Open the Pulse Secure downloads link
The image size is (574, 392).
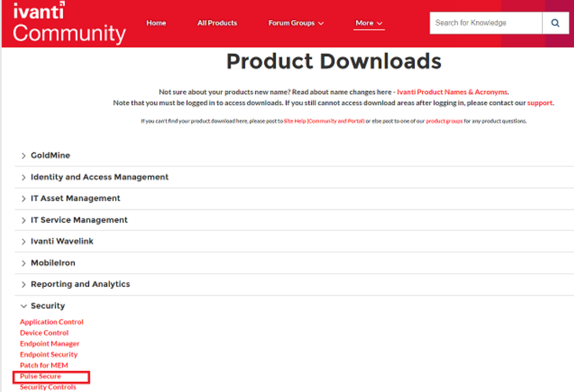[41, 376]
